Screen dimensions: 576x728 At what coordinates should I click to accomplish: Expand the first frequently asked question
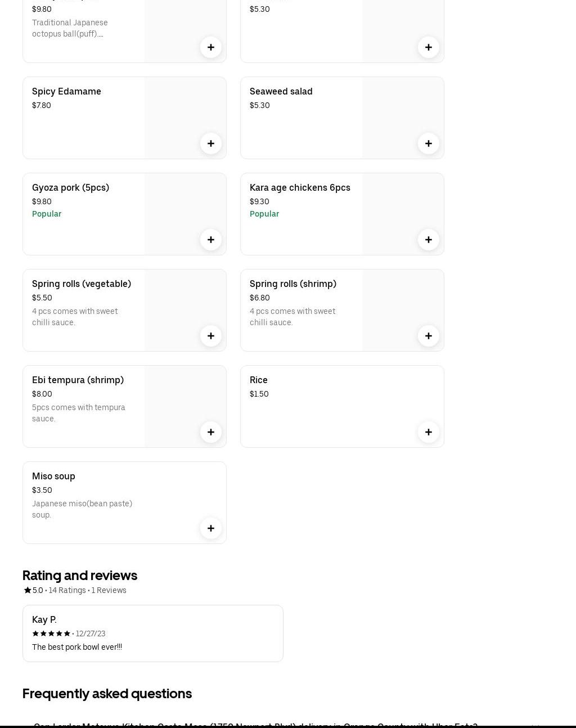coord(255,725)
